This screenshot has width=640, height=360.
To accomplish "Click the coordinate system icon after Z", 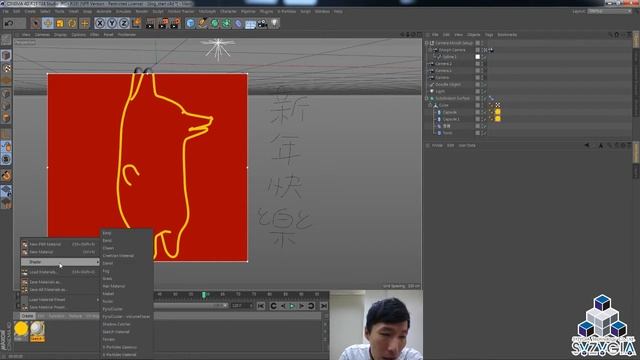I will click(x=136, y=23).
